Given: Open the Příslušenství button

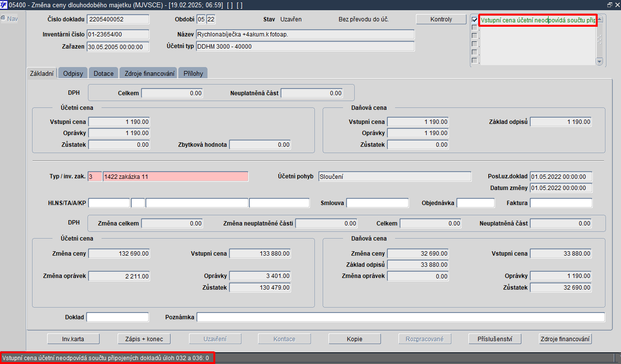Looking at the screenshot, I should [495, 339].
